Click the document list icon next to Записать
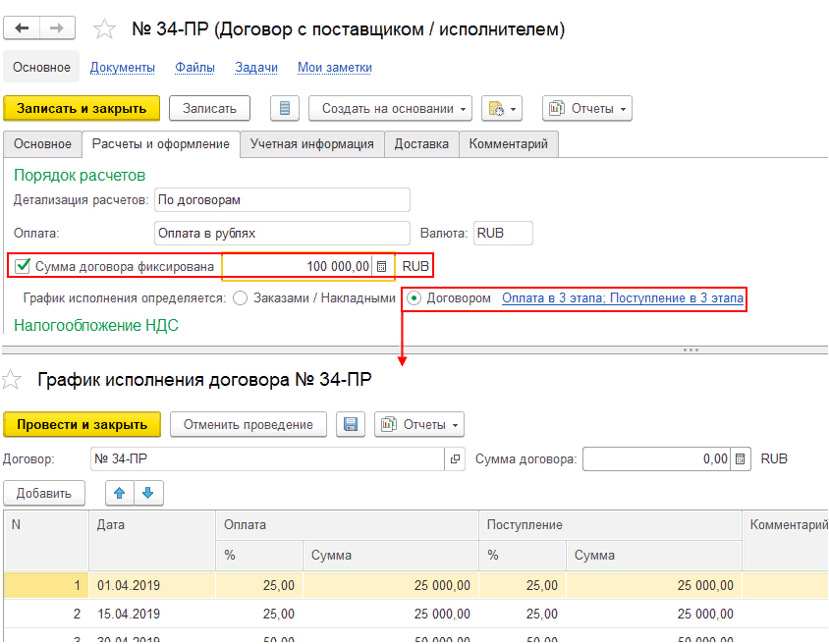 (x=284, y=108)
